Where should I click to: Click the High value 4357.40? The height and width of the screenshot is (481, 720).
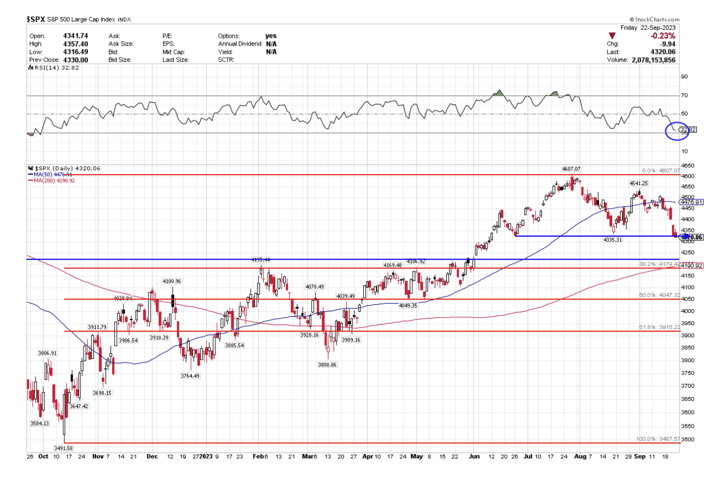(x=75, y=44)
